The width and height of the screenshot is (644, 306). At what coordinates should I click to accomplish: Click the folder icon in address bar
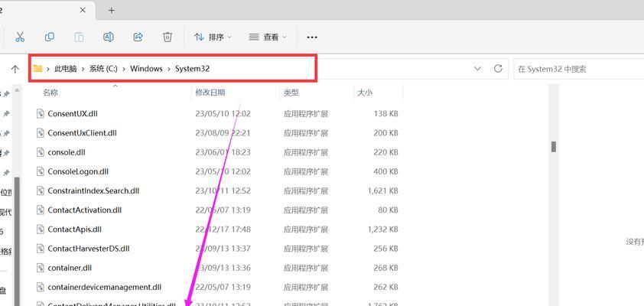(37, 69)
